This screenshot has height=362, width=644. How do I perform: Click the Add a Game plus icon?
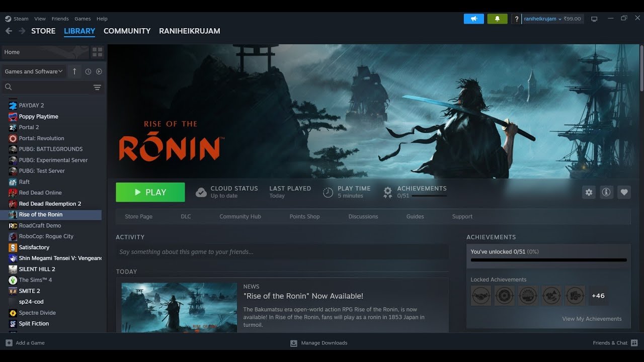9,343
